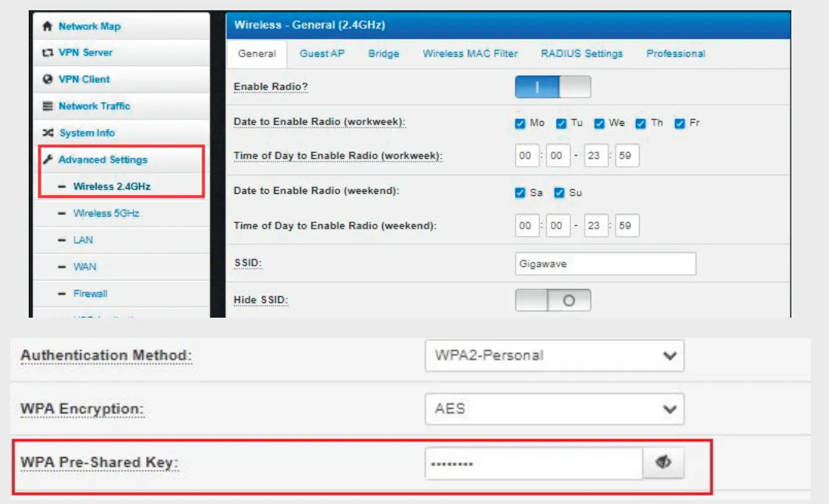829x504 pixels.
Task: Switch to the General tab
Action: (257, 54)
